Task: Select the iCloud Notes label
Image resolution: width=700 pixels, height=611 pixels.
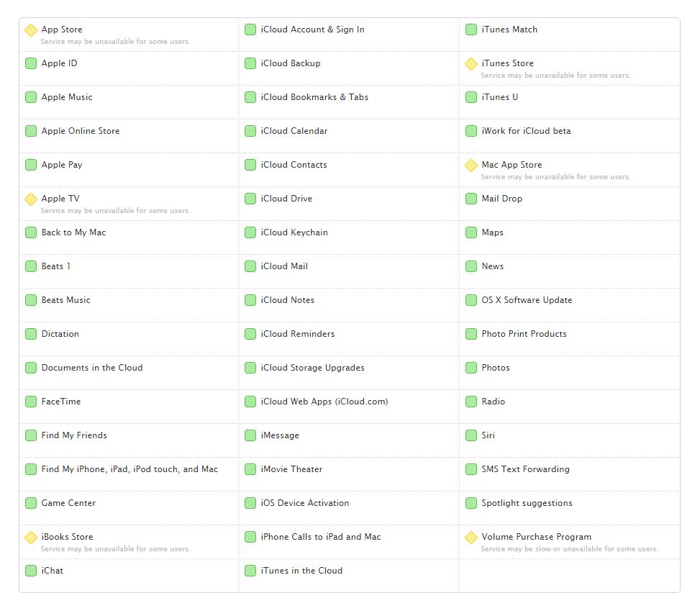Action: (288, 300)
